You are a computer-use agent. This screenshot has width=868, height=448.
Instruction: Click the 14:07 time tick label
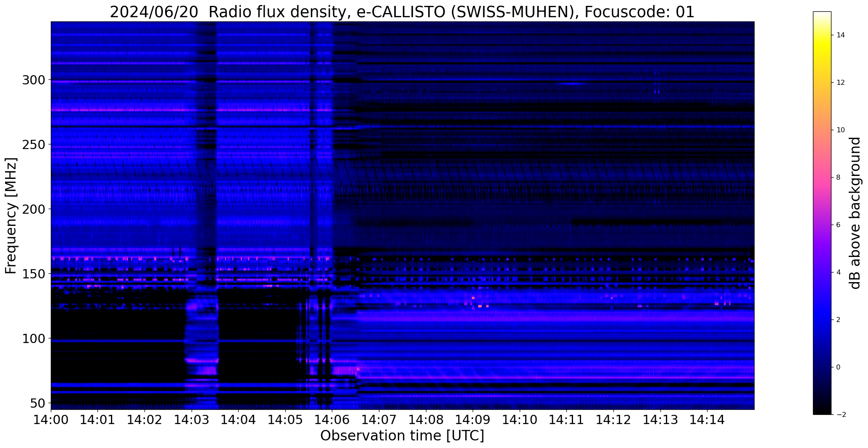379,419
